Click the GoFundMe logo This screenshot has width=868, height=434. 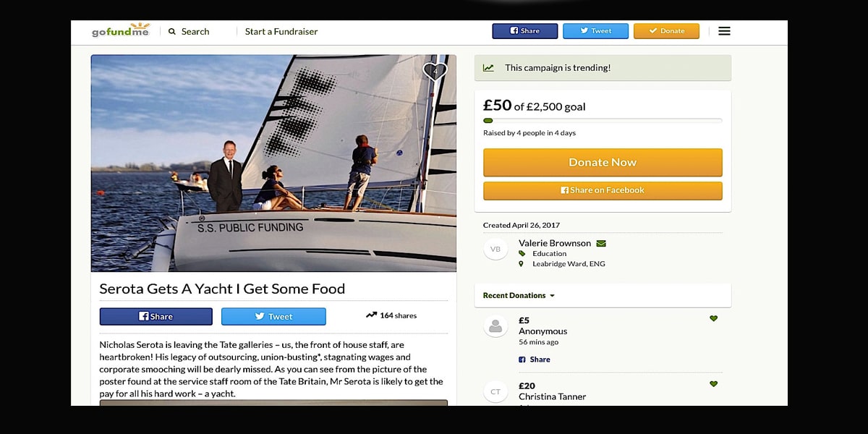pyautogui.click(x=120, y=30)
